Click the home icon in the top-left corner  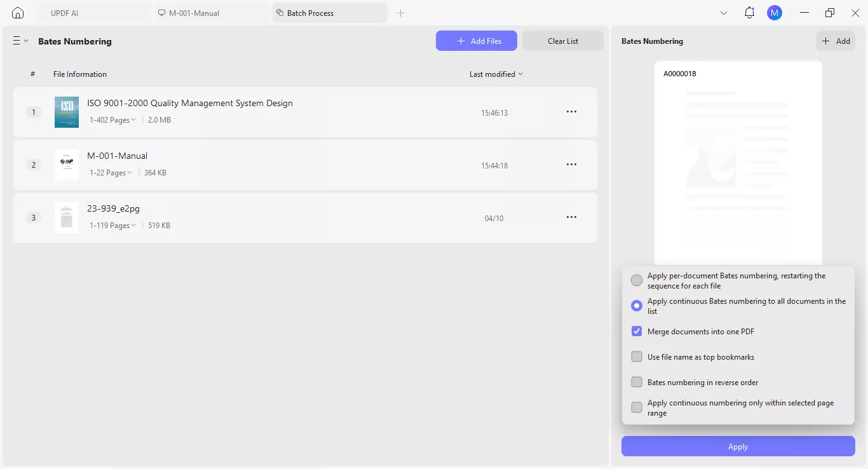coord(17,13)
